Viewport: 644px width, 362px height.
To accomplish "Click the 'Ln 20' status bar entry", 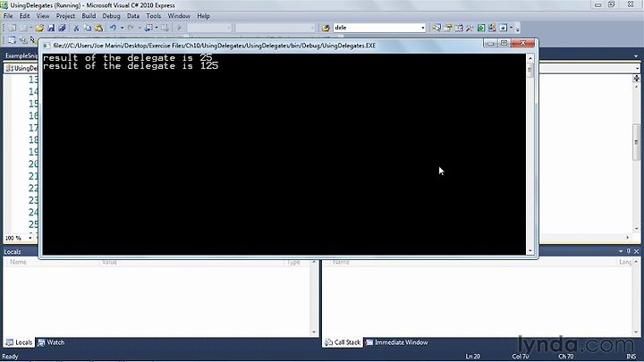I will 472,357.
